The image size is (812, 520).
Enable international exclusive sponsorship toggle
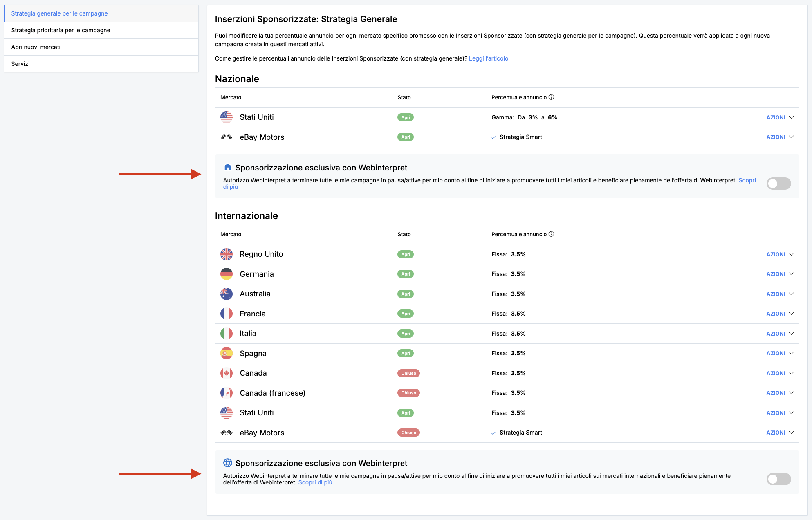(778, 479)
